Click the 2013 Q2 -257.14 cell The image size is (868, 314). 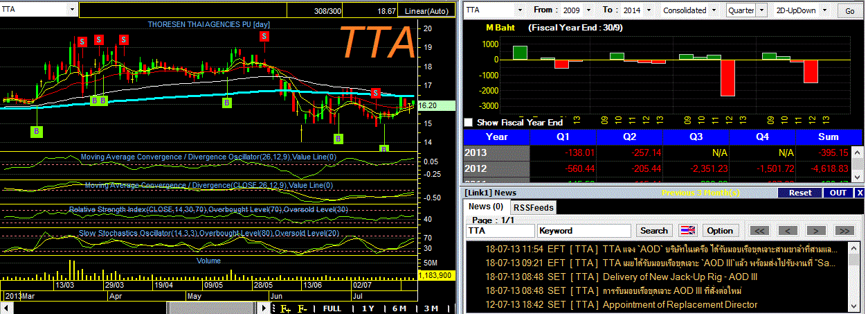(629, 152)
